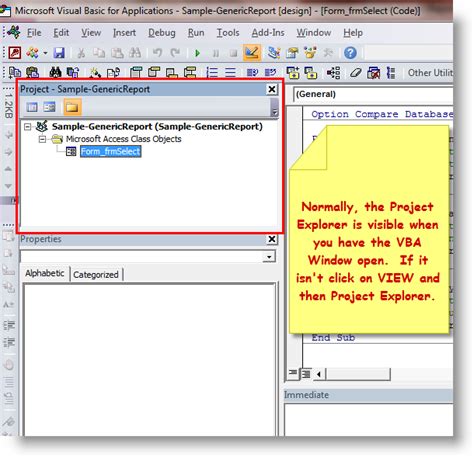Select Form_frmSelect in the project tree
The image size is (474, 457).
coord(111,151)
